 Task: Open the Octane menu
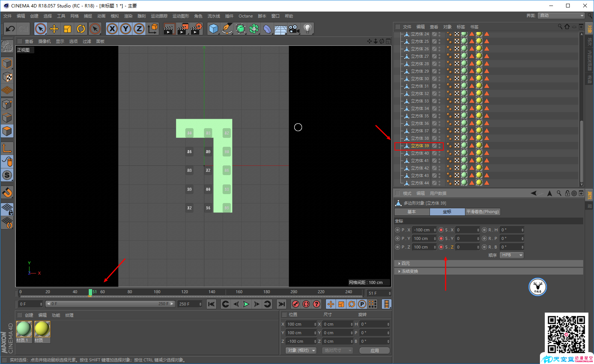click(x=246, y=16)
